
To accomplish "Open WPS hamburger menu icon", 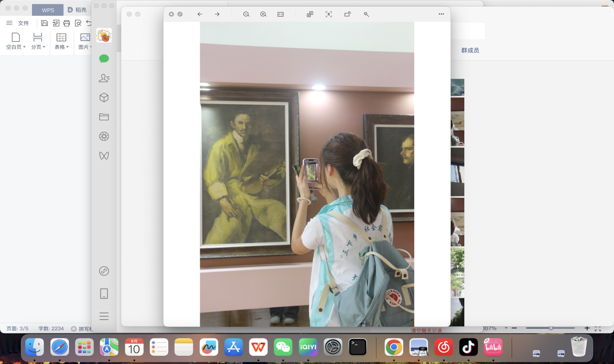I will coord(9,23).
